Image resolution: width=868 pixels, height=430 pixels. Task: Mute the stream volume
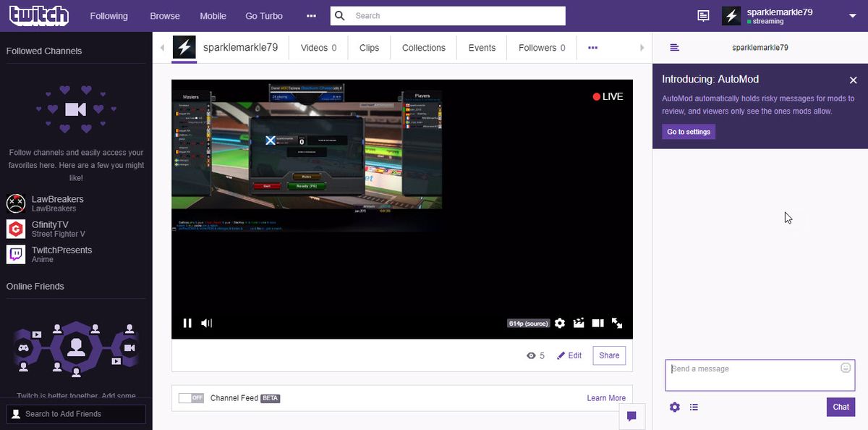click(206, 324)
